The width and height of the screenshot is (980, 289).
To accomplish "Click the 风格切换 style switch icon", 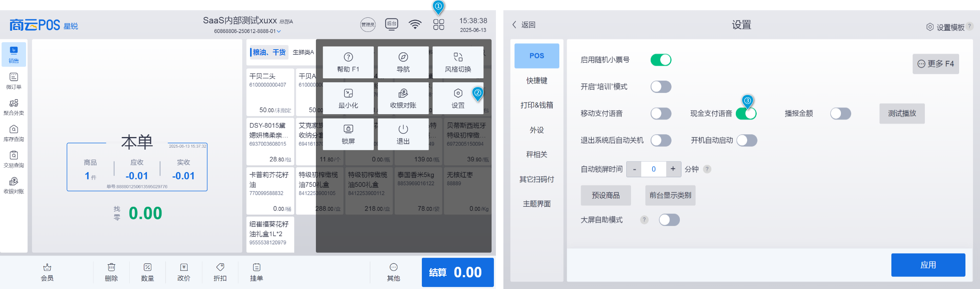I will tap(458, 57).
